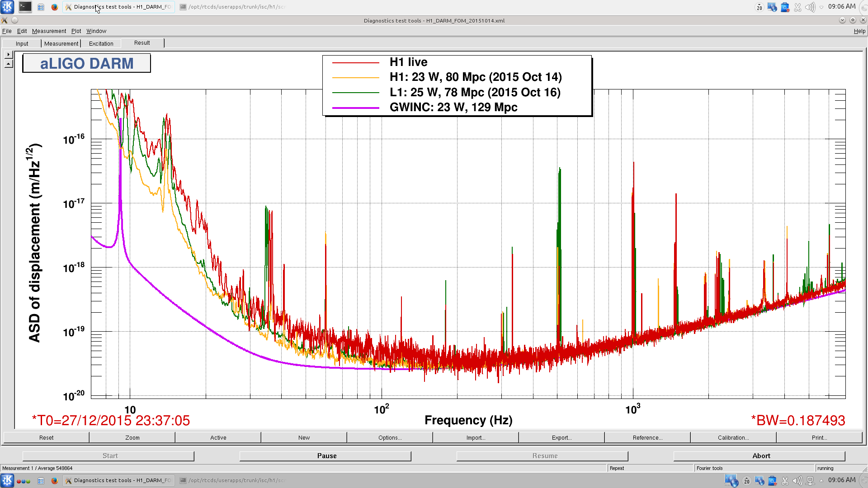Click the keep-on-all-desktops pin in title bar
The height and width of the screenshot is (488, 868).
click(15, 20)
